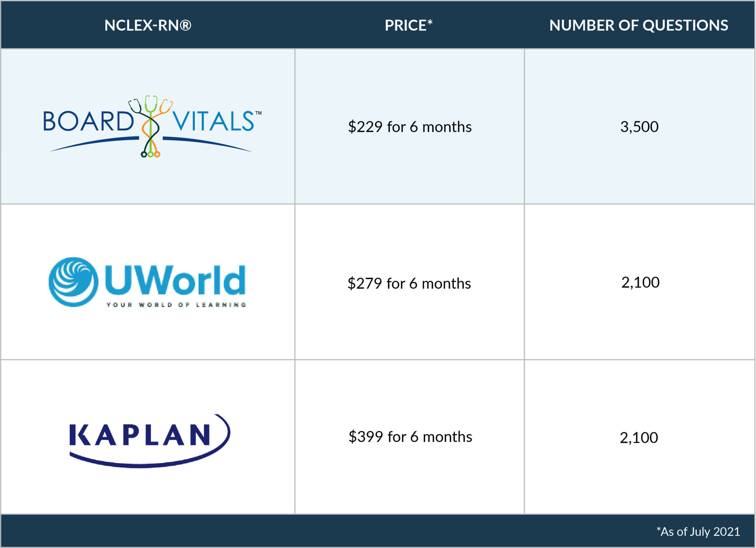Select the NCLEX-RN® column header
The height and width of the screenshot is (548, 756).
(148, 25)
